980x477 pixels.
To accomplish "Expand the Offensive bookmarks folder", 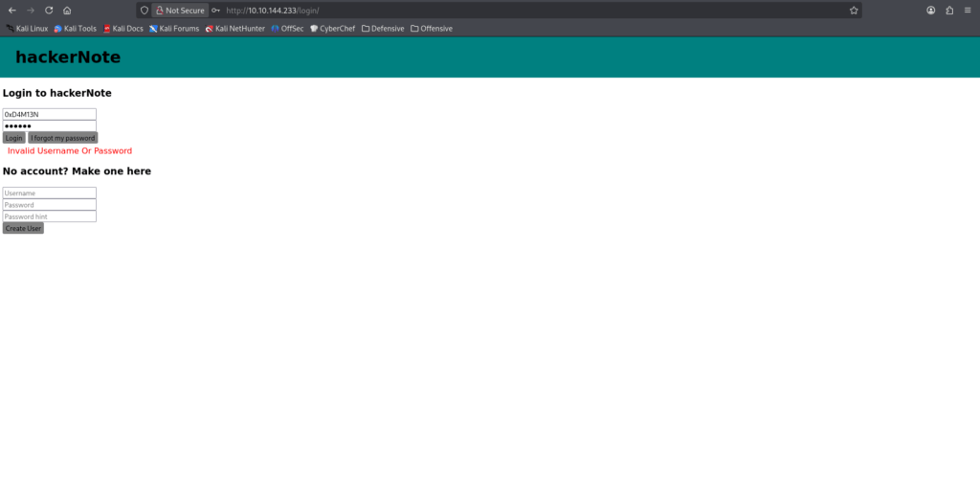I will (432, 29).
